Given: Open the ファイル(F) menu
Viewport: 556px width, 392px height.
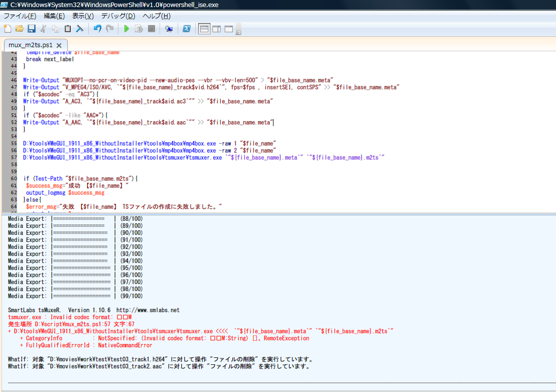Looking at the screenshot, I should click(x=20, y=16).
